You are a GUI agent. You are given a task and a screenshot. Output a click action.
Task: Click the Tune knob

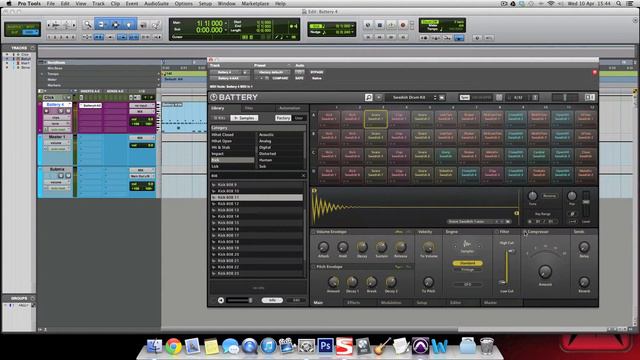point(533,196)
